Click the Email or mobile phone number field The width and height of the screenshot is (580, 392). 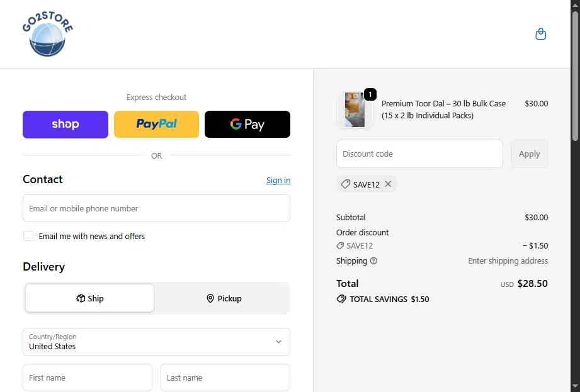(156, 208)
